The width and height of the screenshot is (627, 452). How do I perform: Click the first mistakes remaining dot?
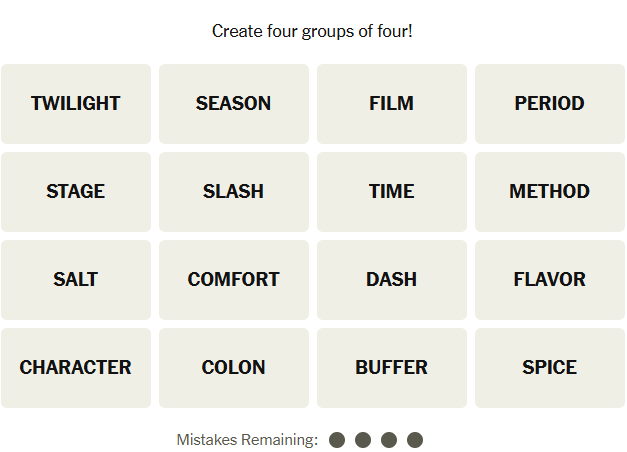337,440
